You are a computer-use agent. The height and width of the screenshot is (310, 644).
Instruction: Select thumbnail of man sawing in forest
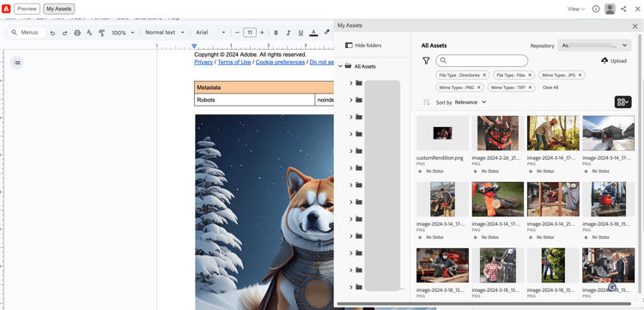coord(553,133)
